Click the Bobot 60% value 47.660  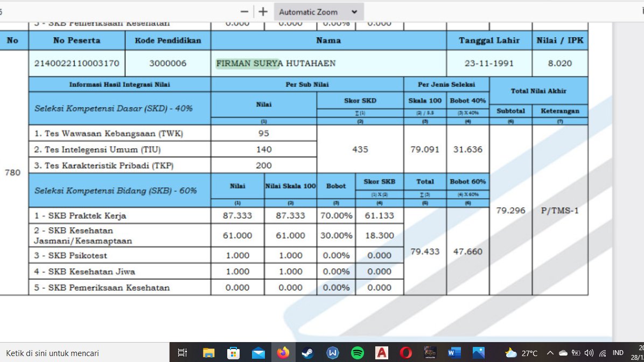point(468,252)
